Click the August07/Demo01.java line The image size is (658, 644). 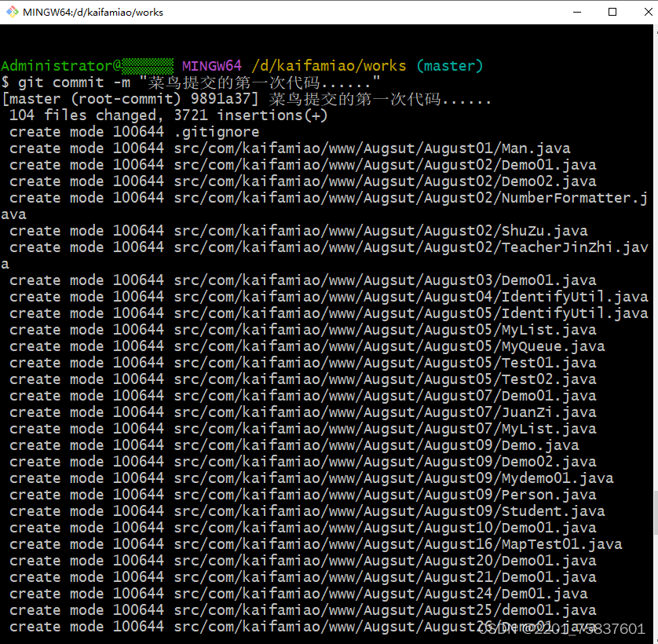[x=302, y=396]
